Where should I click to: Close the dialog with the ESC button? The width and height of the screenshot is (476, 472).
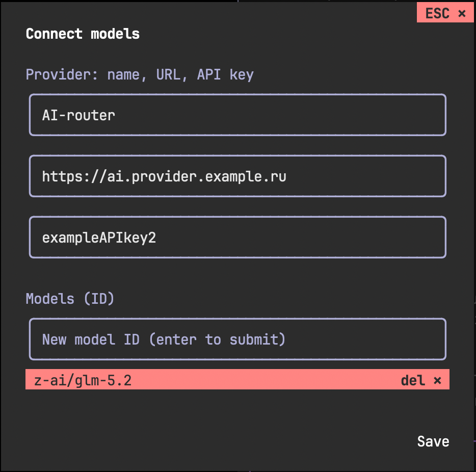point(445,12)
